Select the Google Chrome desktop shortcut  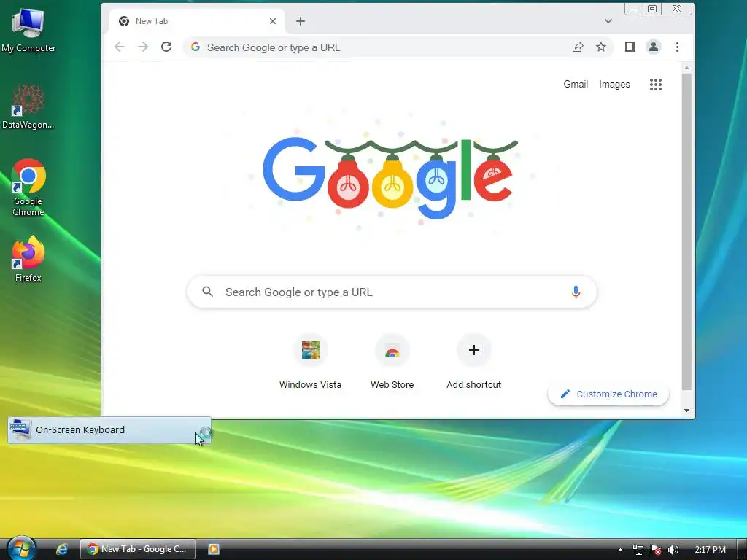(28, 187)
